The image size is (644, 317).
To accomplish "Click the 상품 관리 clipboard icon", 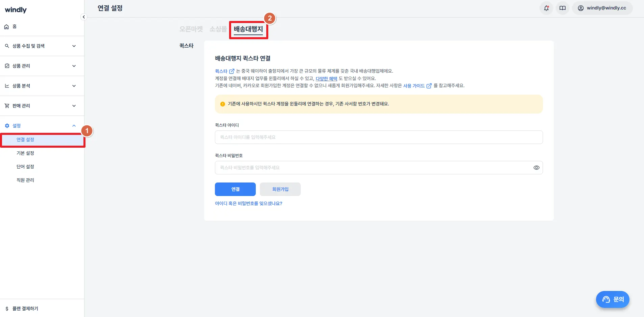I will coord(7,66).
